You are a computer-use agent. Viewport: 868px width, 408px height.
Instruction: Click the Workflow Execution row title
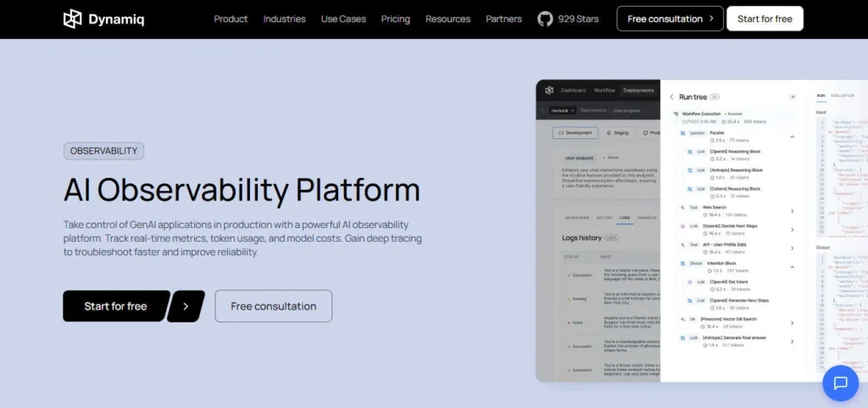[701, 114]
